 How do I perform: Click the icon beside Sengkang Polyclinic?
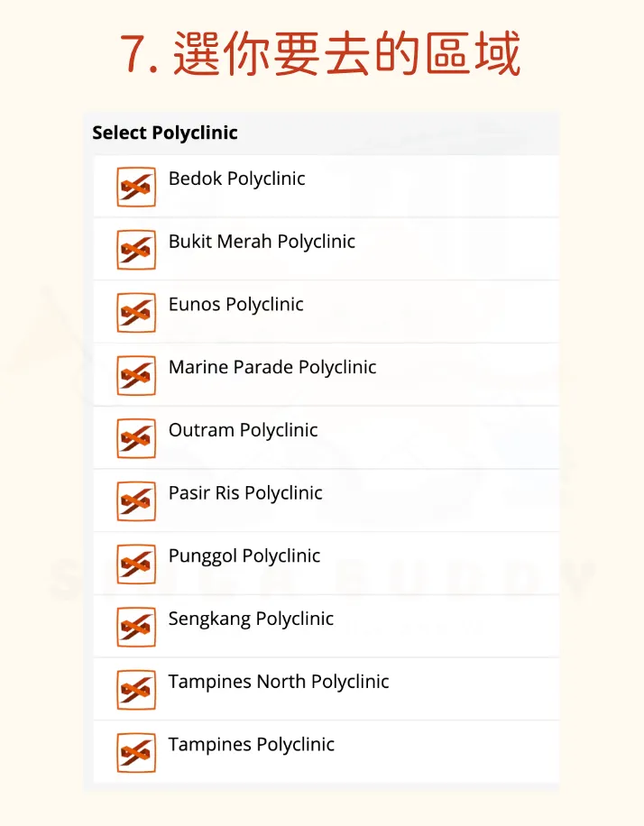tap(136, 627)
